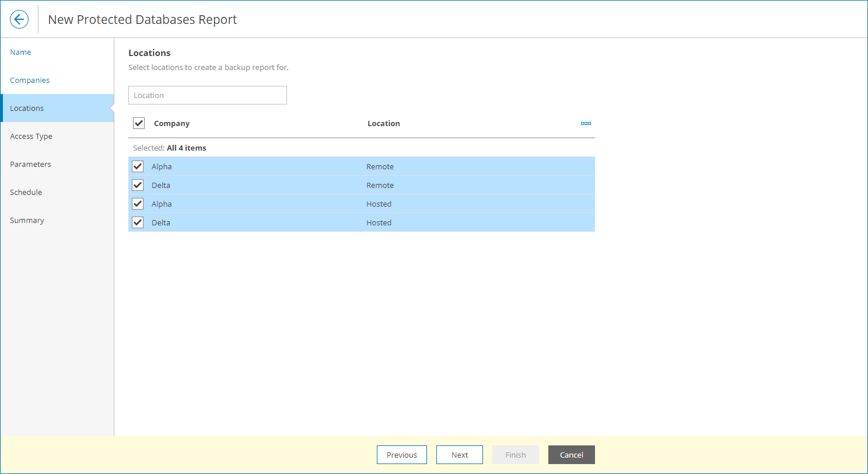This screenshot has width=868, height=474.
Task: Click the Remote location cell for Alpha
Action: (380, 166)
